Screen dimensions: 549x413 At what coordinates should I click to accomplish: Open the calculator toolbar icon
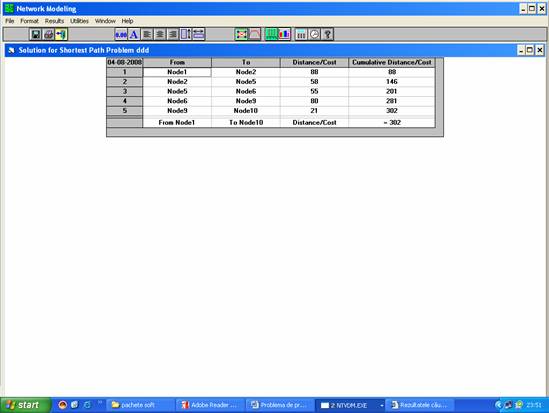[301, 34]
